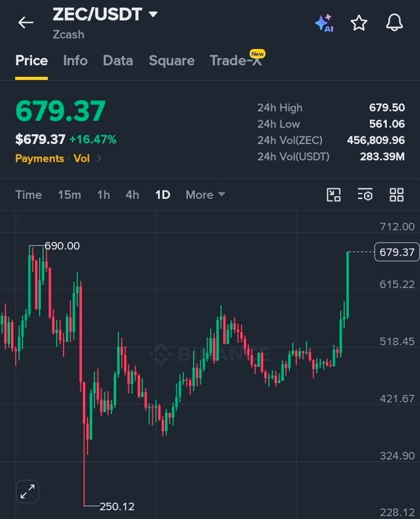
Task: Tap the 518.45 axis price label
Action: click(397, 342)
